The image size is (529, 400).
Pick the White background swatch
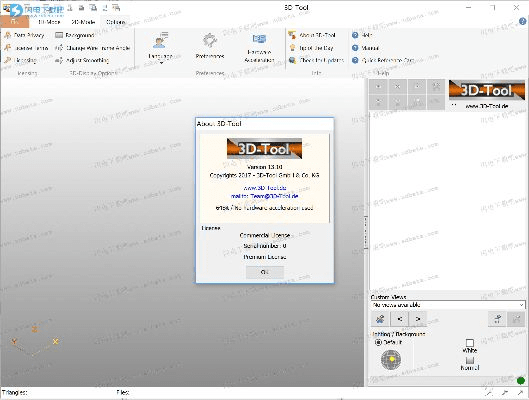pos(470,343)
